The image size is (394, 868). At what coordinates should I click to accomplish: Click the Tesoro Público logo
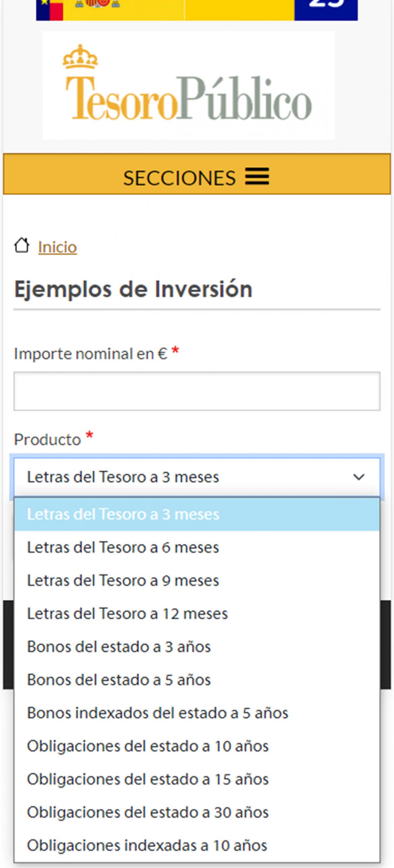point(189,85)
